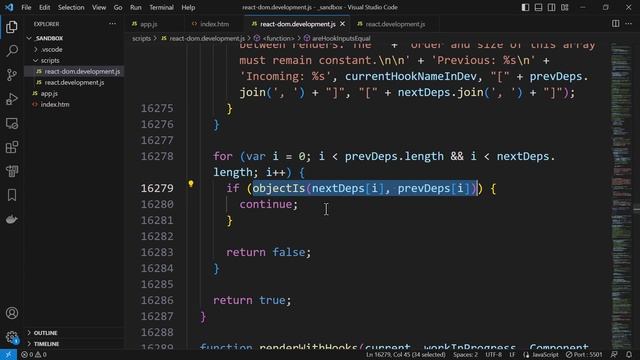Click the remote window status bar icon
This screenshot has height=360, width=640.
(8, 355)
